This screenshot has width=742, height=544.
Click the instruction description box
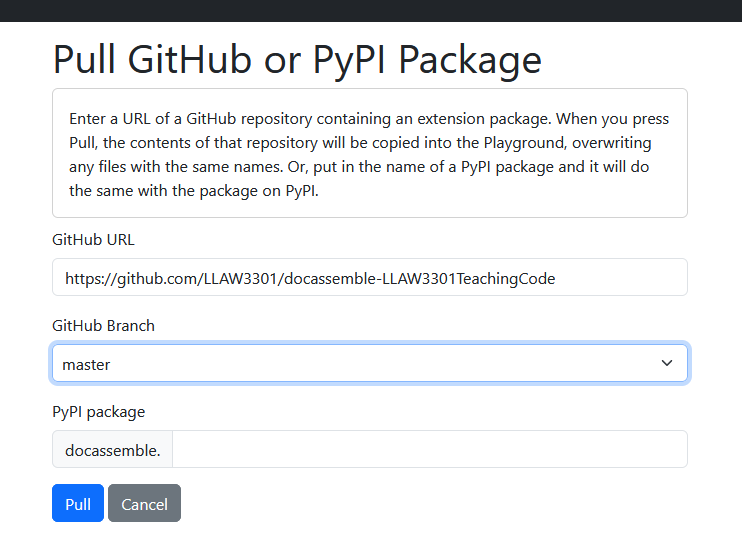[369, 153]
